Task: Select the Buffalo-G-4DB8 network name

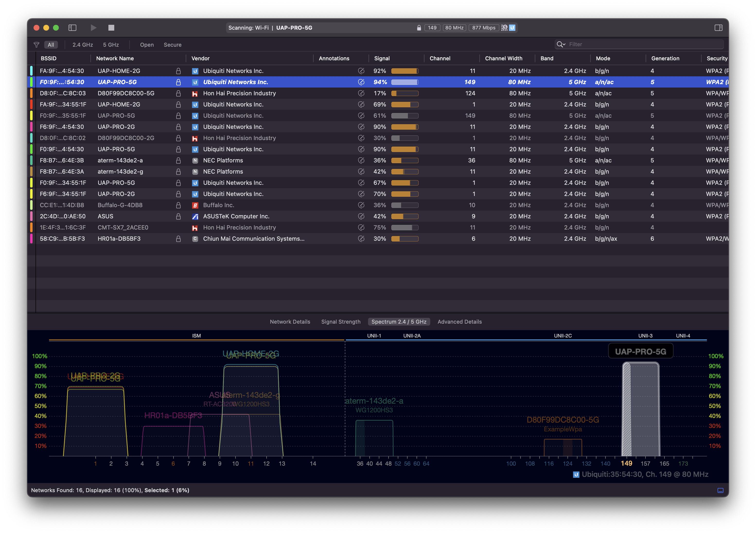Action: tap(120, 205)
